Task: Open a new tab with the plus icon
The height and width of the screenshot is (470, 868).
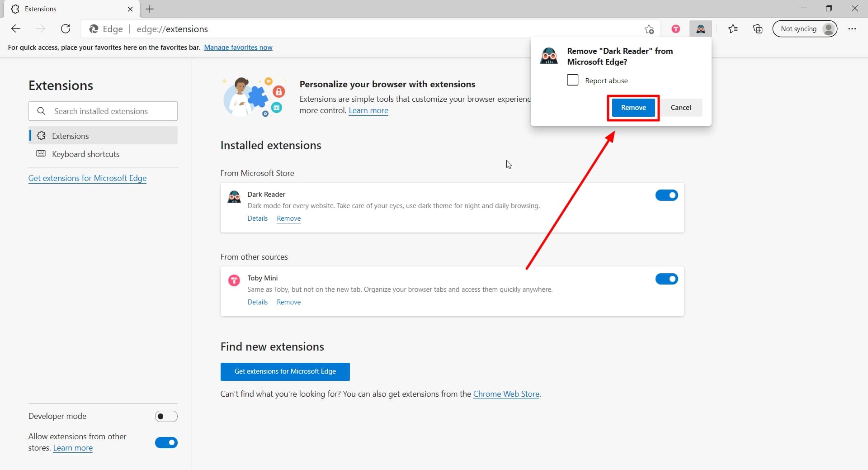Action: pyautogui.click(x=150, y=9)
